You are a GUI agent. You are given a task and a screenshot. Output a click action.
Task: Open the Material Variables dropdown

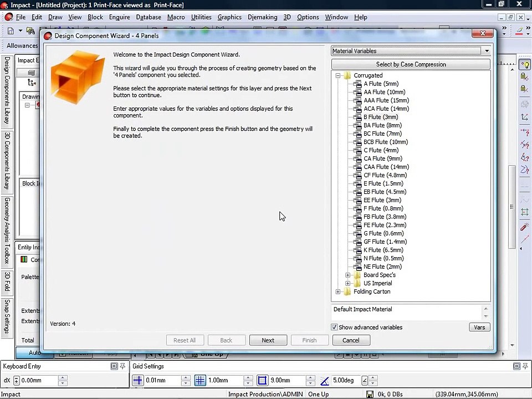pyautogui.click(x=487, y=51)
